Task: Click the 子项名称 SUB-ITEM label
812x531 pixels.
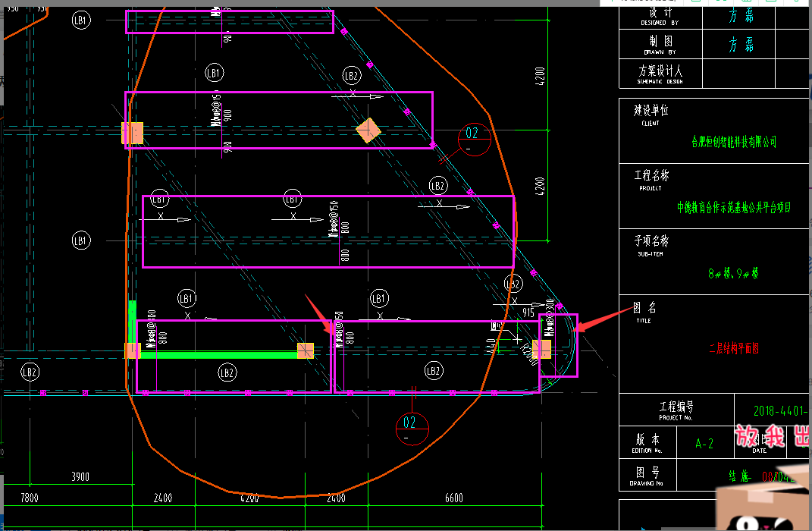Action: point(651,246)
